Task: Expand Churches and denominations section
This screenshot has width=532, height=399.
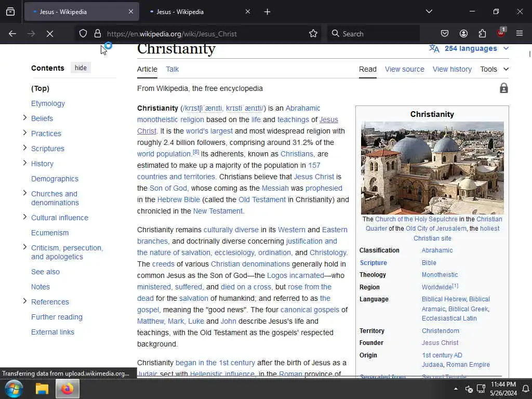Action: tap(25, 193)
